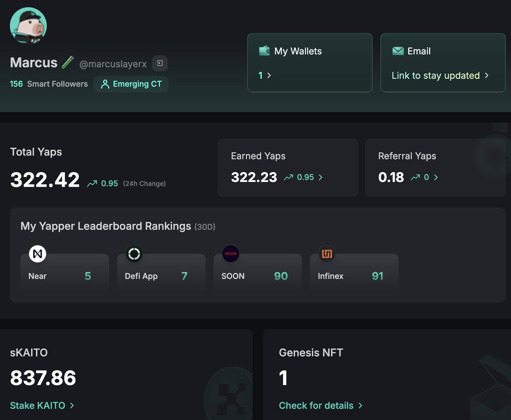Image resolution: width=511 pixels, height=420 pixels.
Task: Open Infinex leaderboard ranking card
Action: pos(354,272)
